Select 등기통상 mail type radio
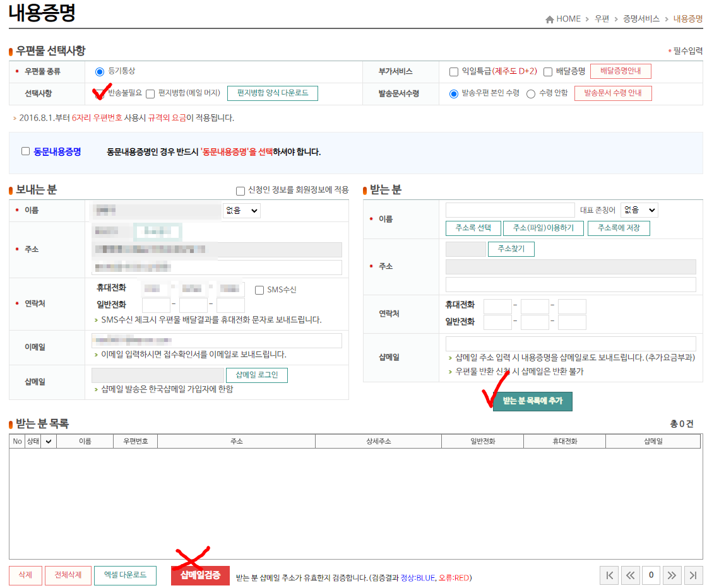The height and width of the screenshot is (588, 707). click(x=100, y=72)
